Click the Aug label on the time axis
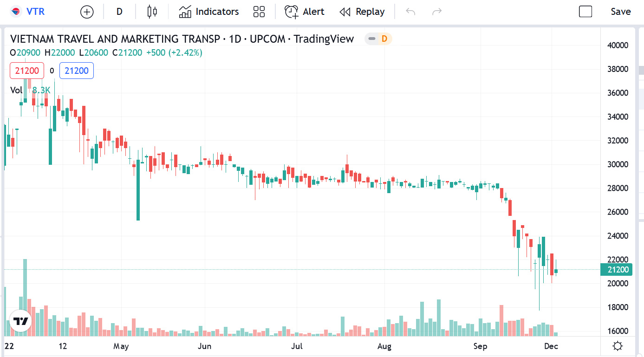 click(x=384, y=346)
